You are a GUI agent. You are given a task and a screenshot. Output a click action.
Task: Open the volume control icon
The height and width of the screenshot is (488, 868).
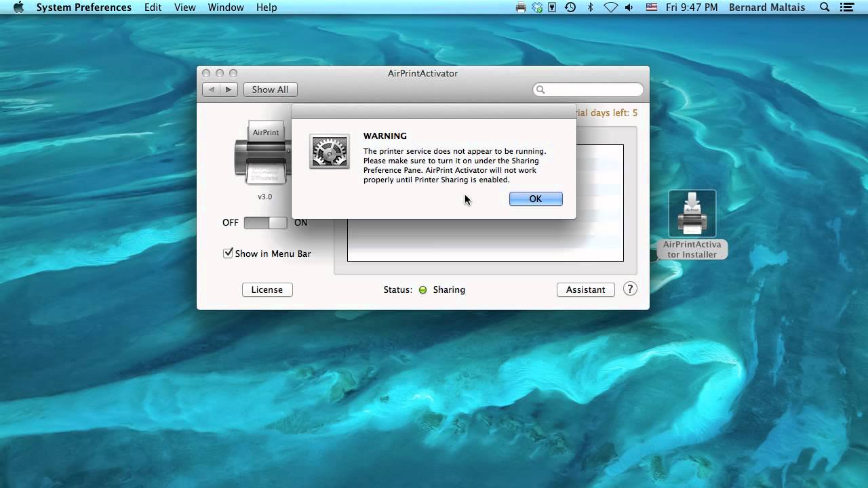pos(629,7)
